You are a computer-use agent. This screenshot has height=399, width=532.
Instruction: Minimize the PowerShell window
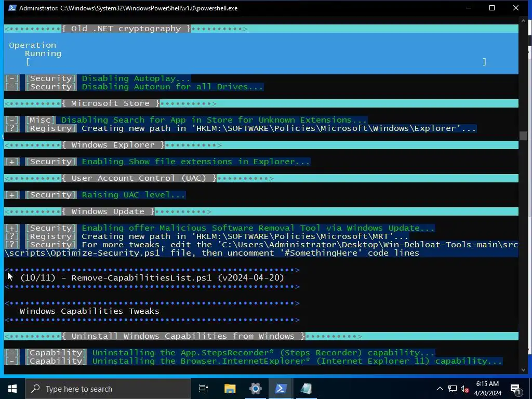(x=469, y=8)
